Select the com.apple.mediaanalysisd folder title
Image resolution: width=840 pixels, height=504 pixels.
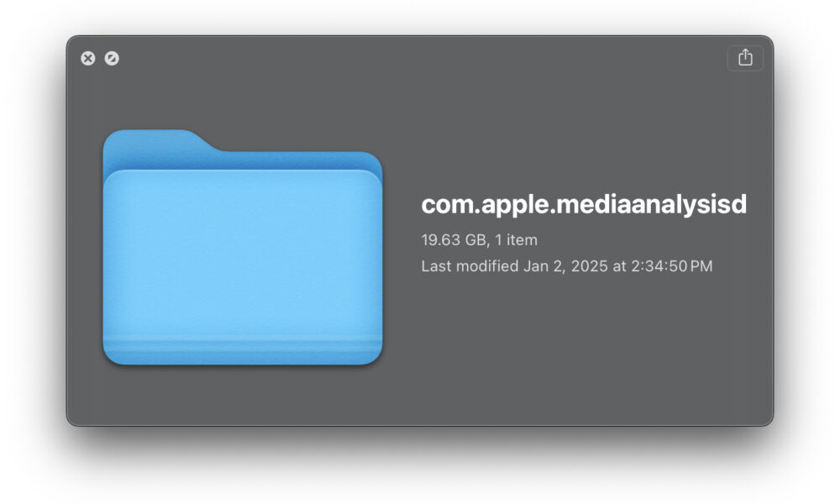(x=584, y=205)
